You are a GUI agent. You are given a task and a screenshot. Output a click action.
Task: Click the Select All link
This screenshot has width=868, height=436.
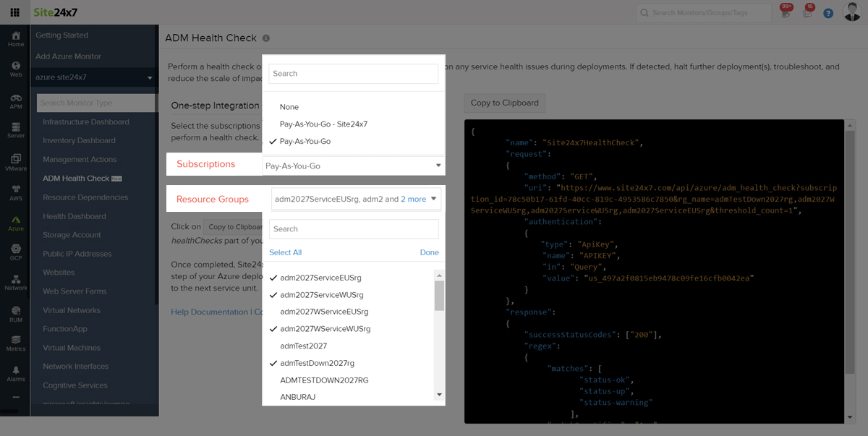[285, 252]
